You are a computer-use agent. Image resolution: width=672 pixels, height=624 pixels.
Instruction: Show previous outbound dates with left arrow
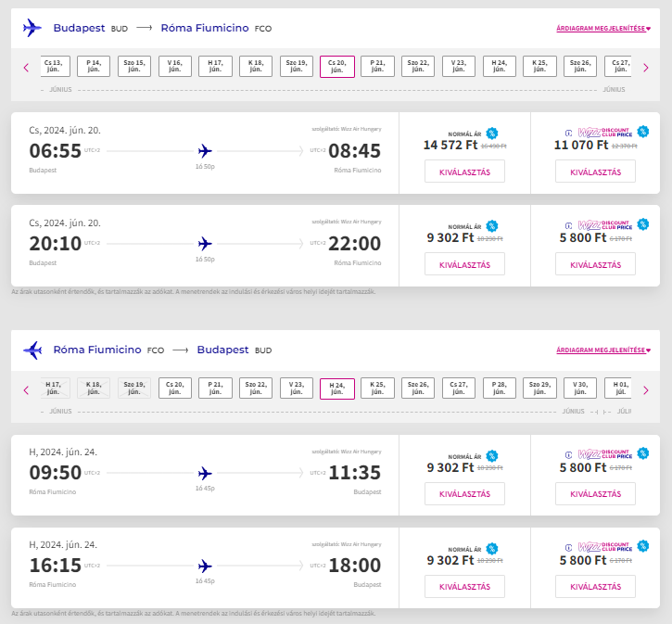pyautogui.click(x=26, y=68)
